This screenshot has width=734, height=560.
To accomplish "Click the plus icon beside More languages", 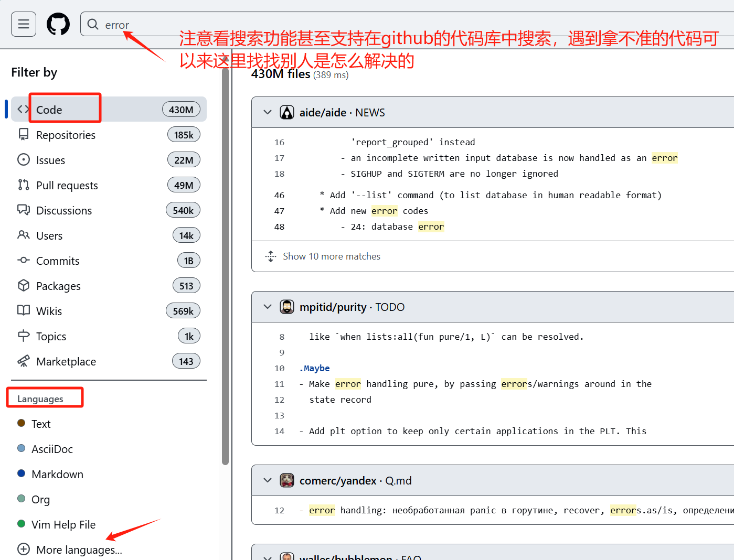I will pos(24,549).
